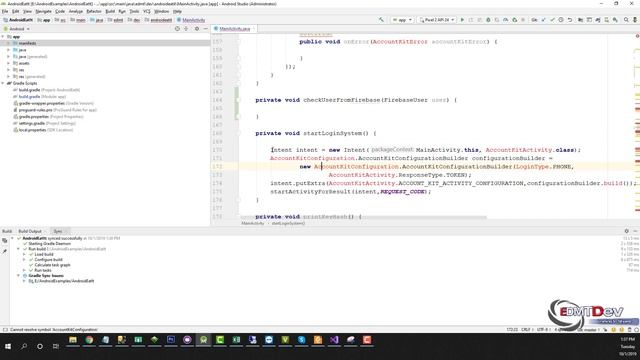Viewport: 640px width, 360px height.
Task: Open the Refactor menu
Action: coord(94,11)
